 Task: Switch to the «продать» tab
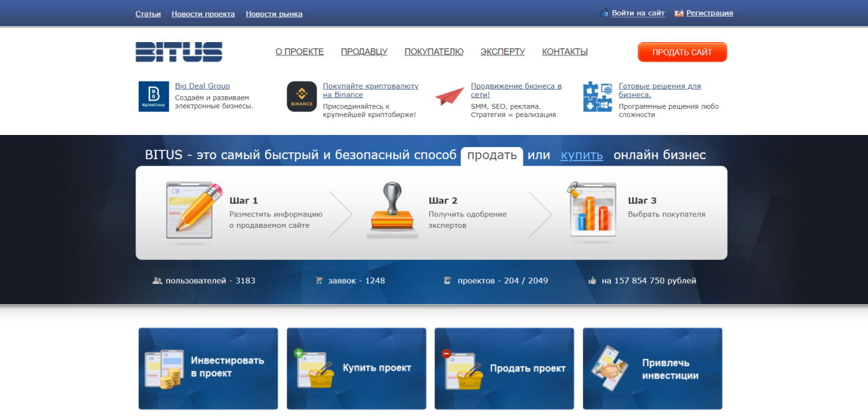point(491,155)
